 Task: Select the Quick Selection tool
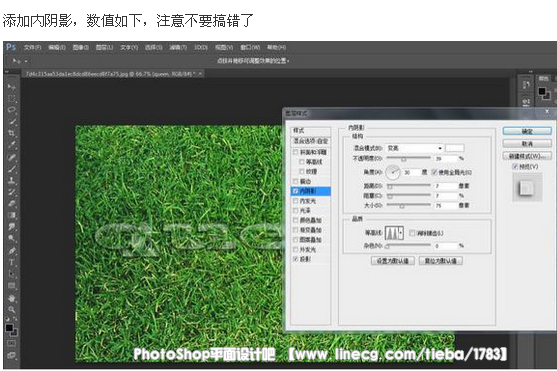(x=11, y=122)
